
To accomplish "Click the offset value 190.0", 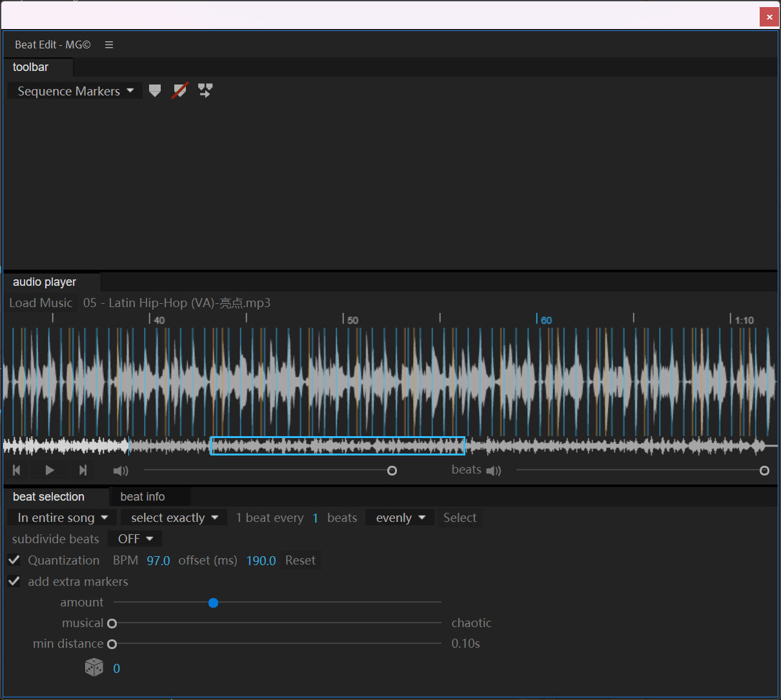I will point(261,561).
